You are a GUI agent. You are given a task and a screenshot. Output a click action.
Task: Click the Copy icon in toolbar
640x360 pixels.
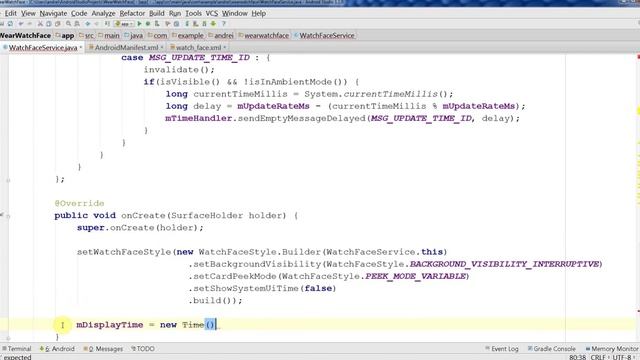click(49, 24)
